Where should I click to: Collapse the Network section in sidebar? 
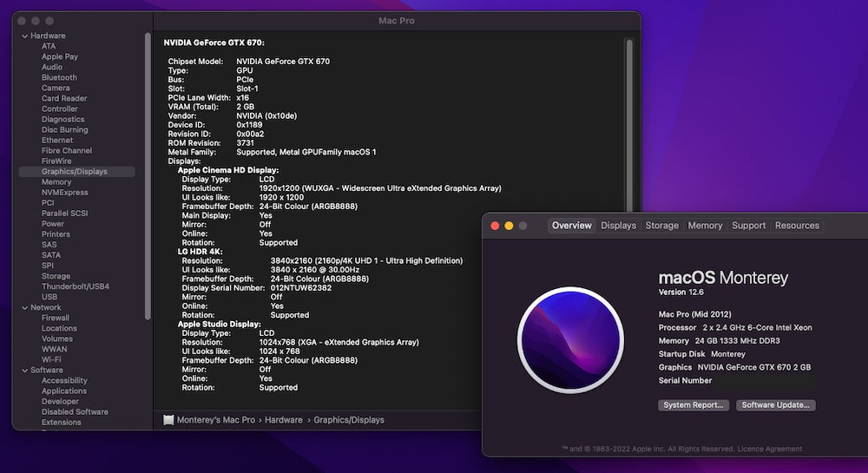(x=25, y=307)
